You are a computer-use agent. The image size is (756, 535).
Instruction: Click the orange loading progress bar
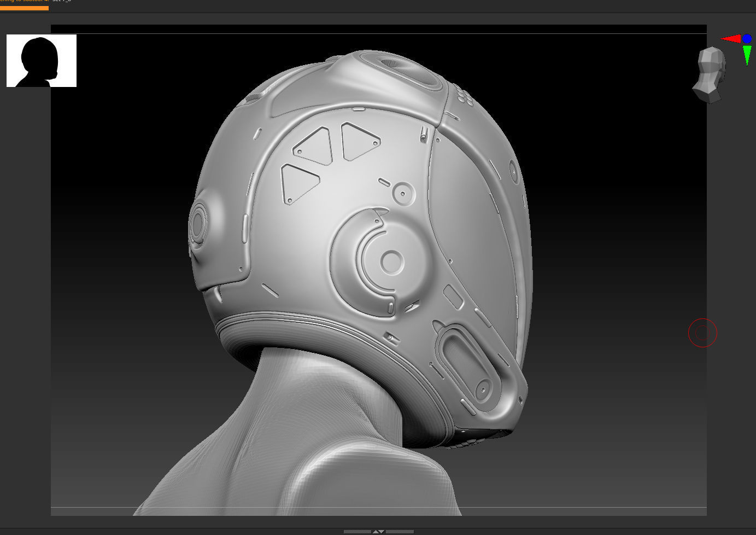(24, 8)
